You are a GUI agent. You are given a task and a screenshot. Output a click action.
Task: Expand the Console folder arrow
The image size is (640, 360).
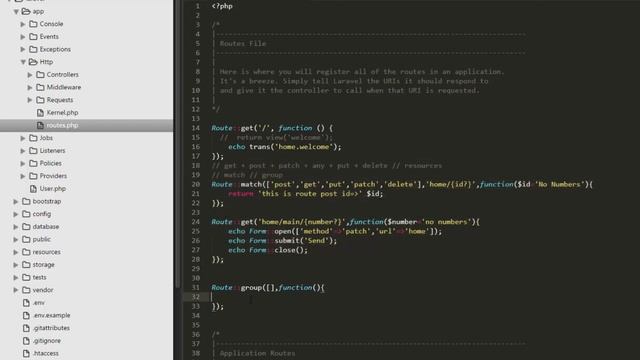pos(23,24)
